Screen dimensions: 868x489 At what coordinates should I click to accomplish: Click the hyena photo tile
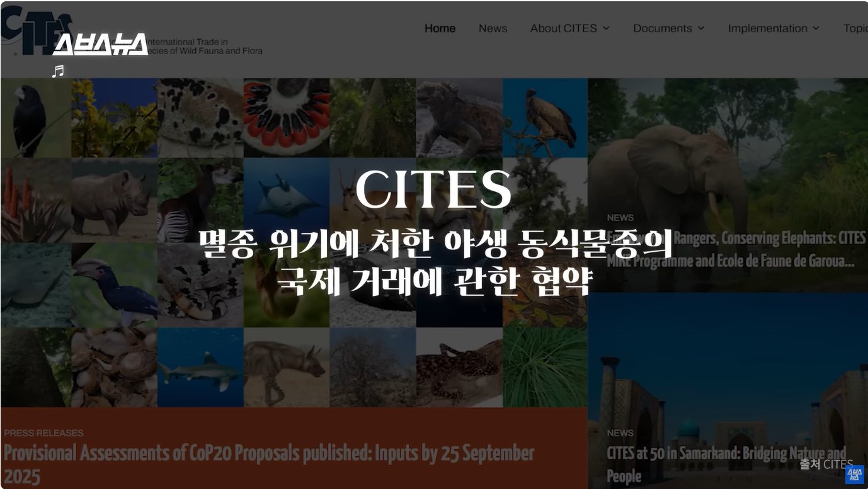287,368
